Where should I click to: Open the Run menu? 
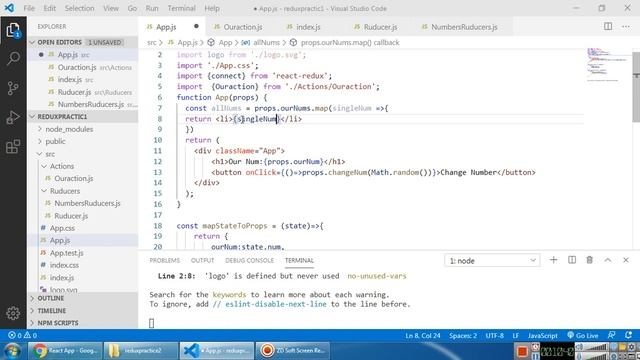tap(152, 8)
